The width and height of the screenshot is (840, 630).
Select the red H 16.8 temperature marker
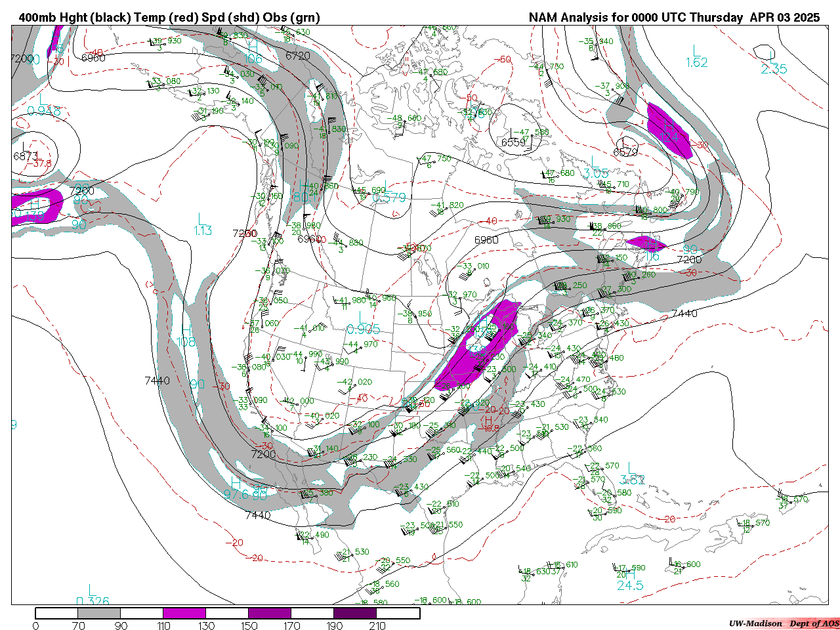[x=490, y=423]
